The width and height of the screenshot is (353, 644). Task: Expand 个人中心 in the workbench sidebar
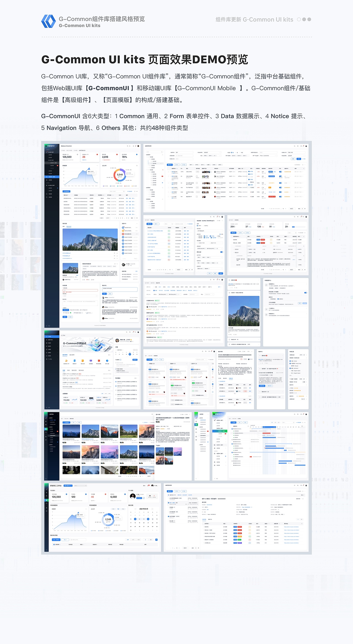[52, 359]
